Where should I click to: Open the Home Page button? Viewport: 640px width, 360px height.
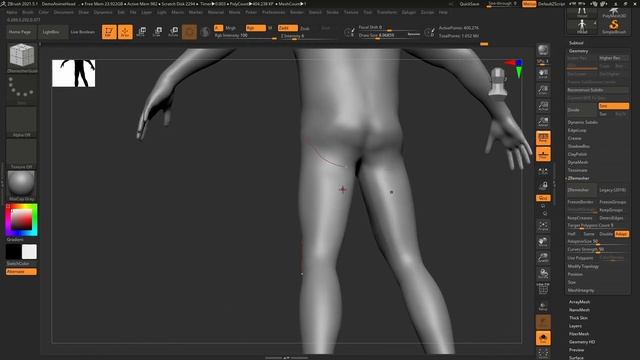[x=20, y=32]
